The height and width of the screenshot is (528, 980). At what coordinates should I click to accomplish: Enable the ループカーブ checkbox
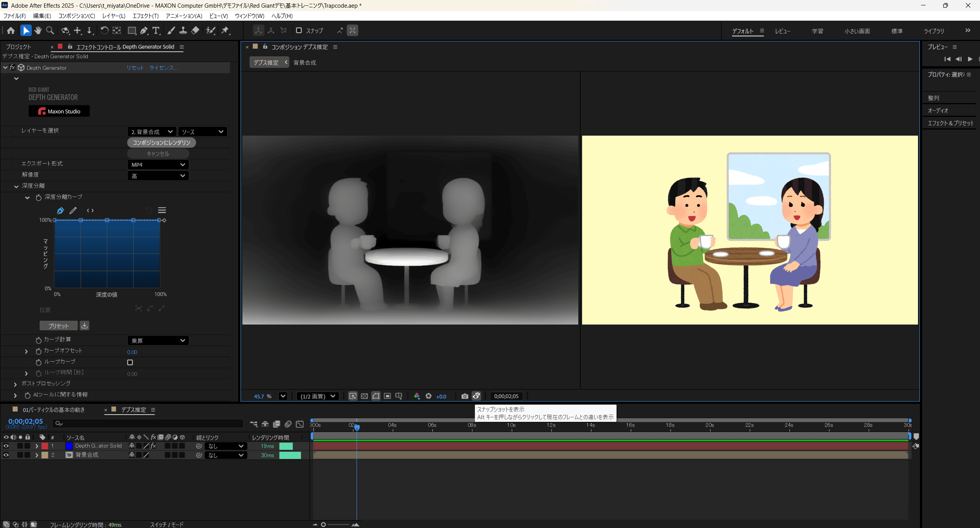[x=130, y=362]
